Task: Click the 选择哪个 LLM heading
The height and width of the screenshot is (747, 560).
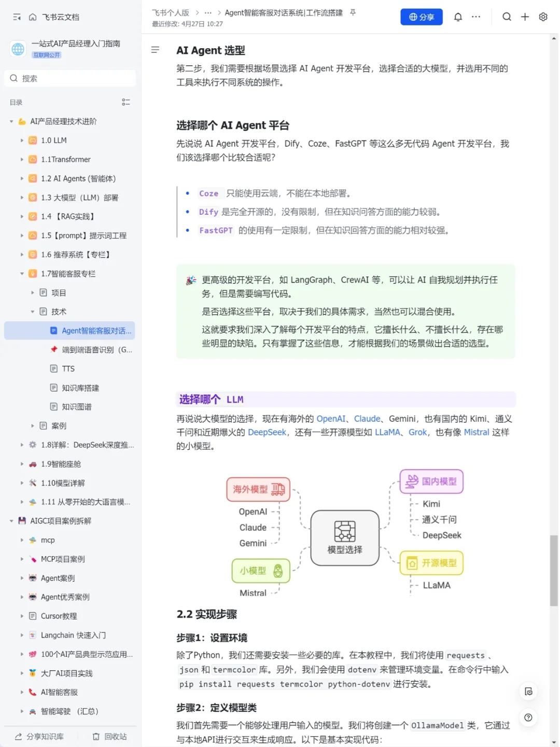Action: pyautogui.click(x=211, y=399)
